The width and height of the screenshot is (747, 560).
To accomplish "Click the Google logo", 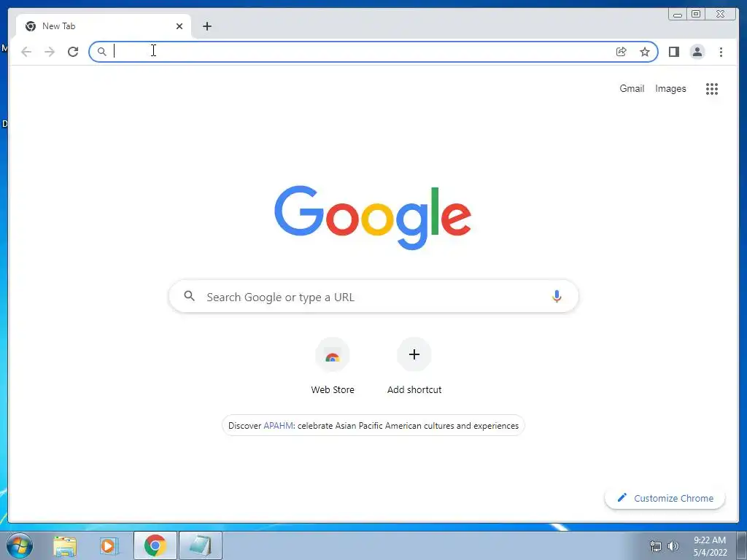I will click(x=373, y=217).
